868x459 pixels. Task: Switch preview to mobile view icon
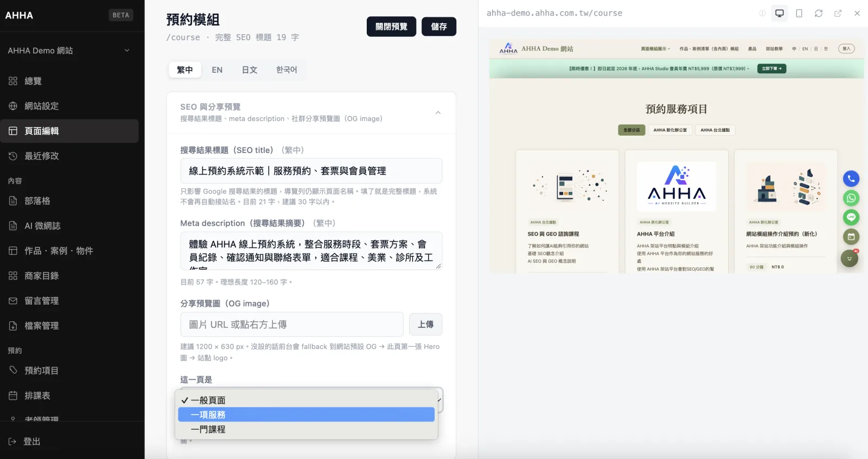click(799, 13)
